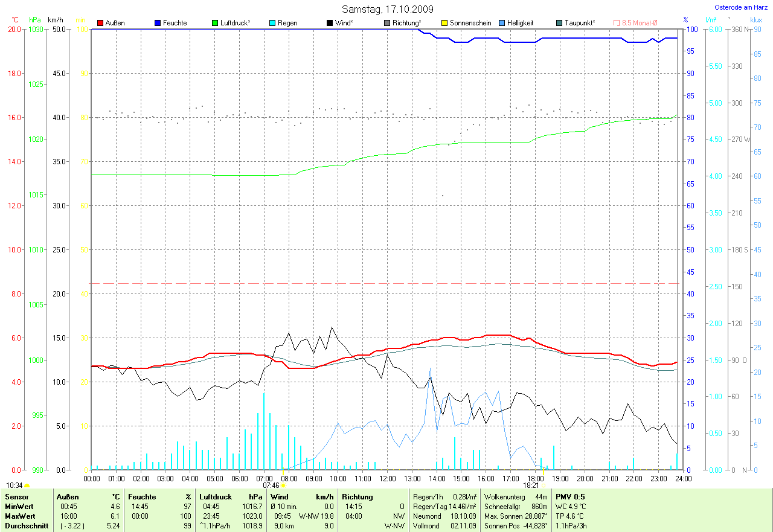Click the cyan Regen legend square

coord(272,23)
